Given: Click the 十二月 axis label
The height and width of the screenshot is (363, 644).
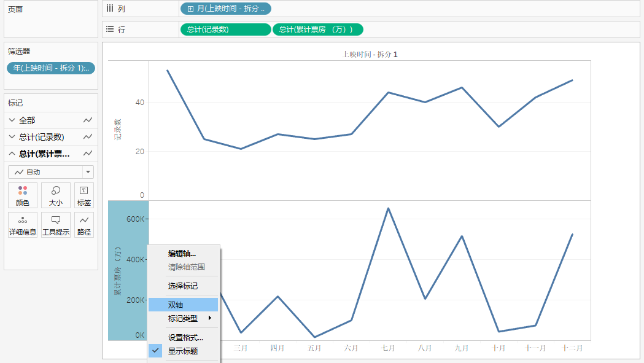Looking at the screenshot, I should (573, 348).
